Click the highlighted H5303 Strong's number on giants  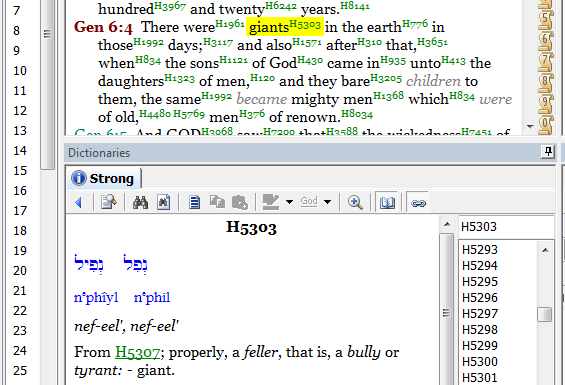[305, 24]
